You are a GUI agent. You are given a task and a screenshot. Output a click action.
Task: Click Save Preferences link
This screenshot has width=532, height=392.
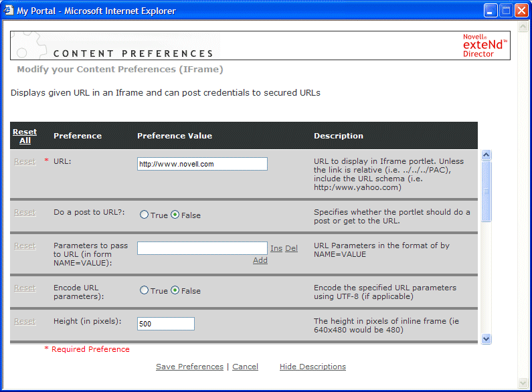pyautogui.click(x=189, y=367)
